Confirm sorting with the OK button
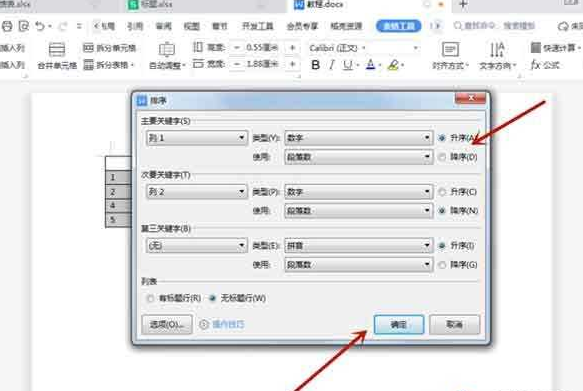This screenshot has height=391, width=583. click(399, 324)
